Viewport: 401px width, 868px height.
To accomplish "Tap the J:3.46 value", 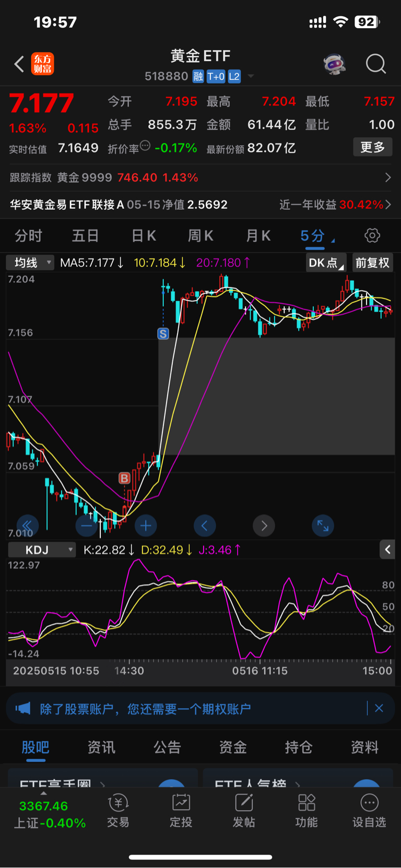I will (220, 550).
